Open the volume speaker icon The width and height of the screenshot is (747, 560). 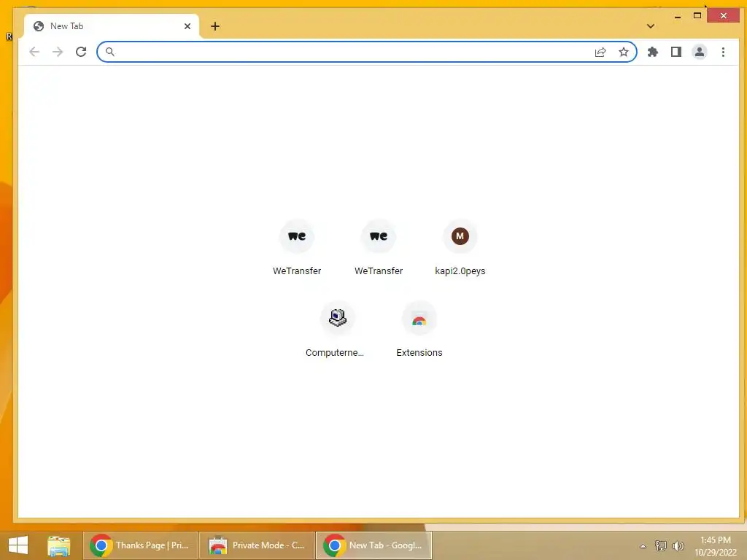678,545
